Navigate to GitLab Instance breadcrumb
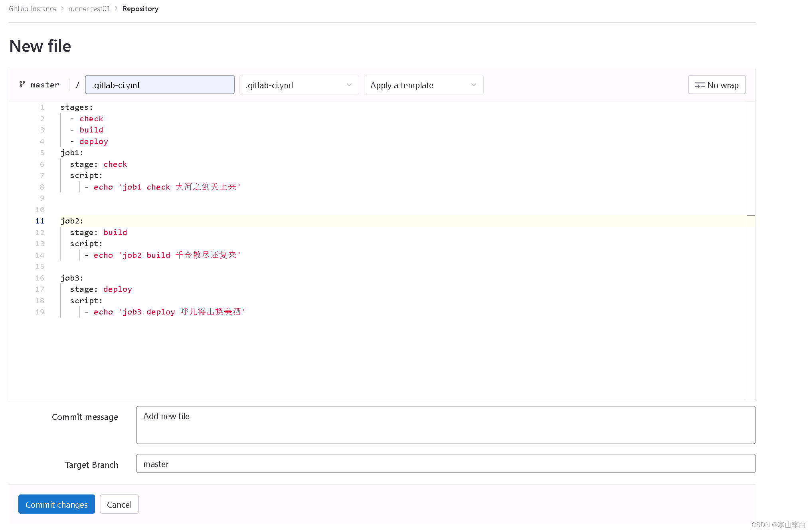Viewport: 811px width, 532px height. (32, 8)
